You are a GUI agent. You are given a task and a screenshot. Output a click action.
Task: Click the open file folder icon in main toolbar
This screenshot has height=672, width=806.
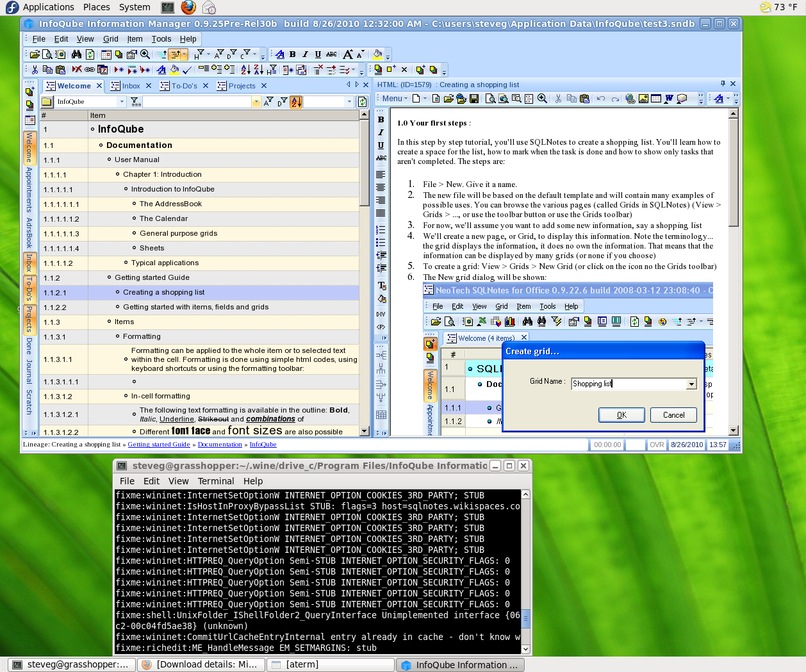pos(35,54)
